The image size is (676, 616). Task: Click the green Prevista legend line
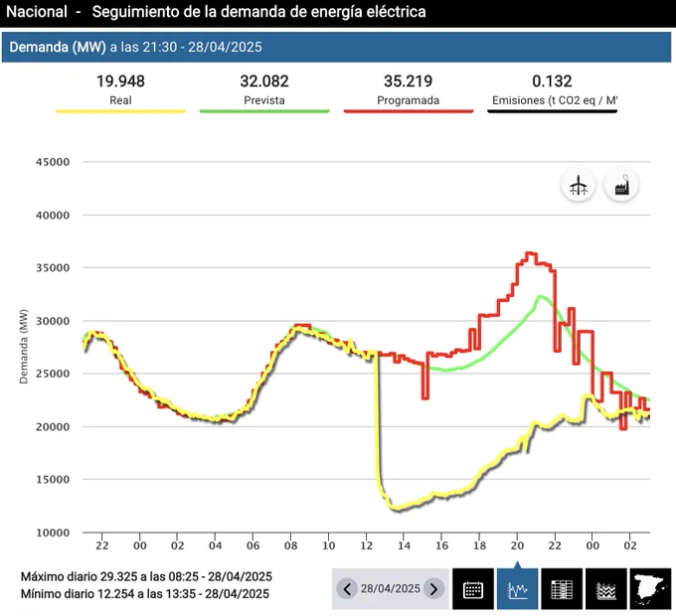pos(264,111)
